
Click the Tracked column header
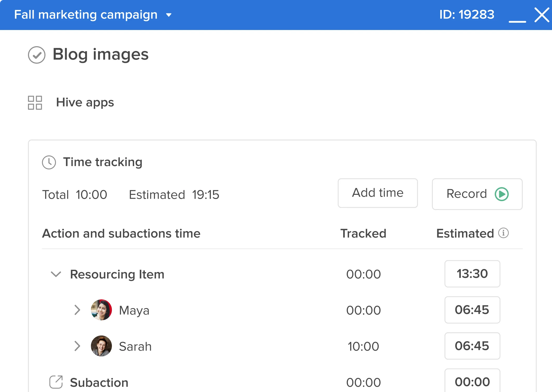click(363, 233)
